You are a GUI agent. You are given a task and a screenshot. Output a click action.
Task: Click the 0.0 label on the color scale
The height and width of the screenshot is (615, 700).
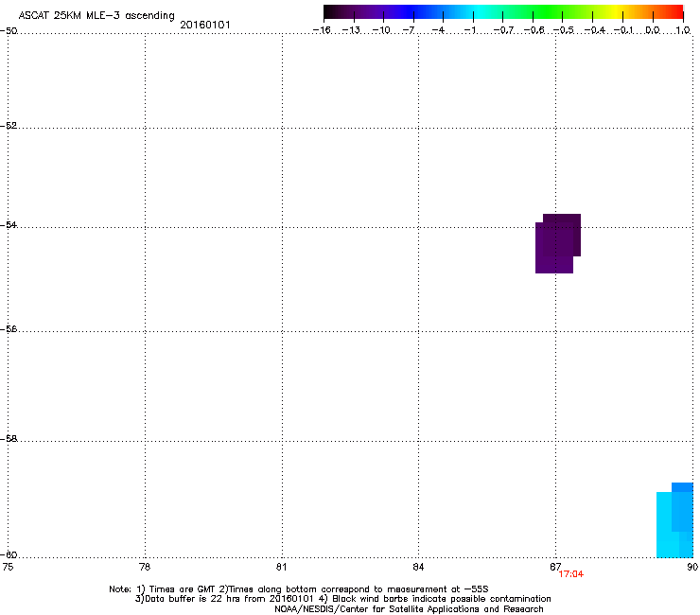click(x=653, y=30)
